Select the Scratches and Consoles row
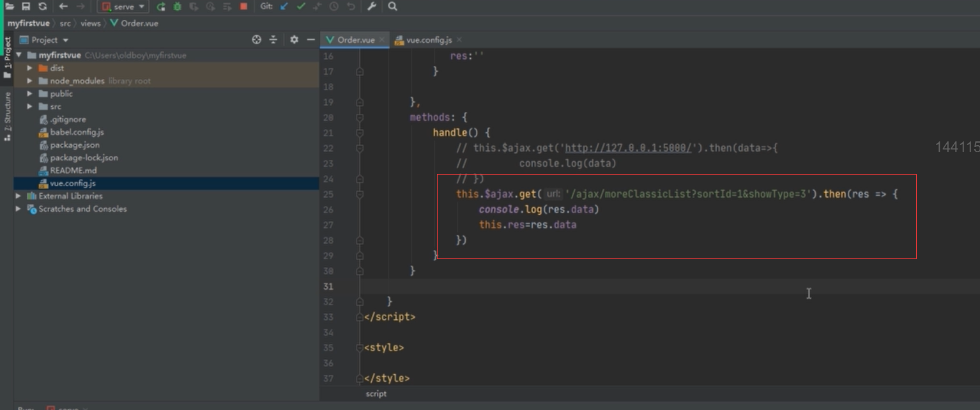Viewport: 980px width, 410px height. [x=166, y=209]
